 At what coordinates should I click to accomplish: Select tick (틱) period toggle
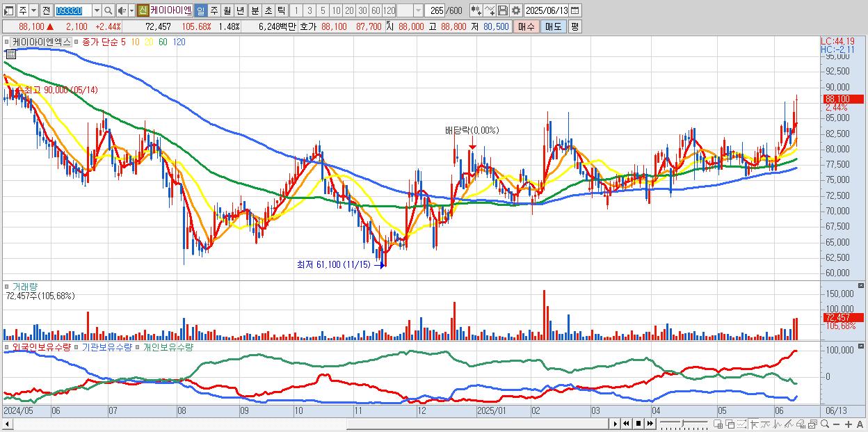coord(281,10)
